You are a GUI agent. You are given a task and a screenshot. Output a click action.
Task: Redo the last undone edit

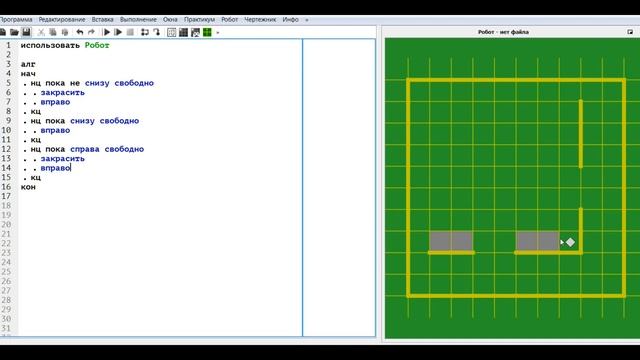[x=91, y=32]
